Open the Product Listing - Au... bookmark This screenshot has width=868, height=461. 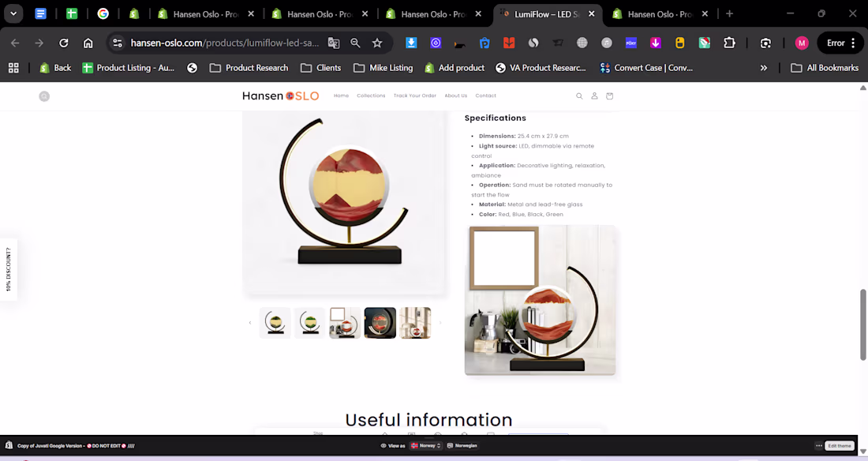[x=129, y=68]
